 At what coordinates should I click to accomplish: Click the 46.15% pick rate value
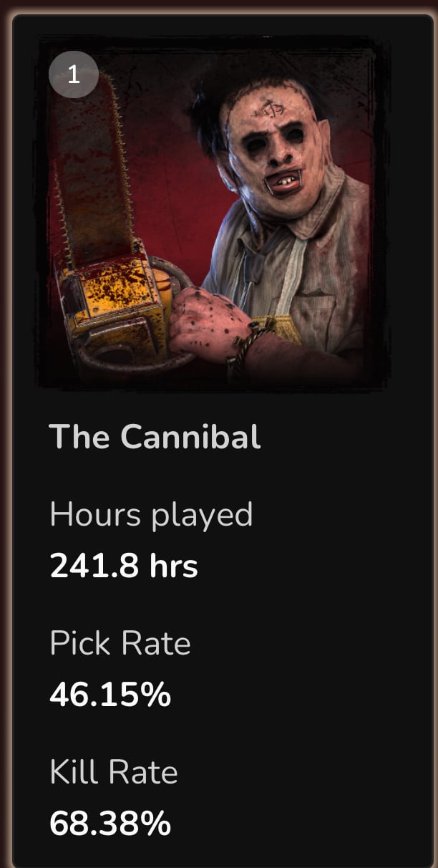(110, 695)
